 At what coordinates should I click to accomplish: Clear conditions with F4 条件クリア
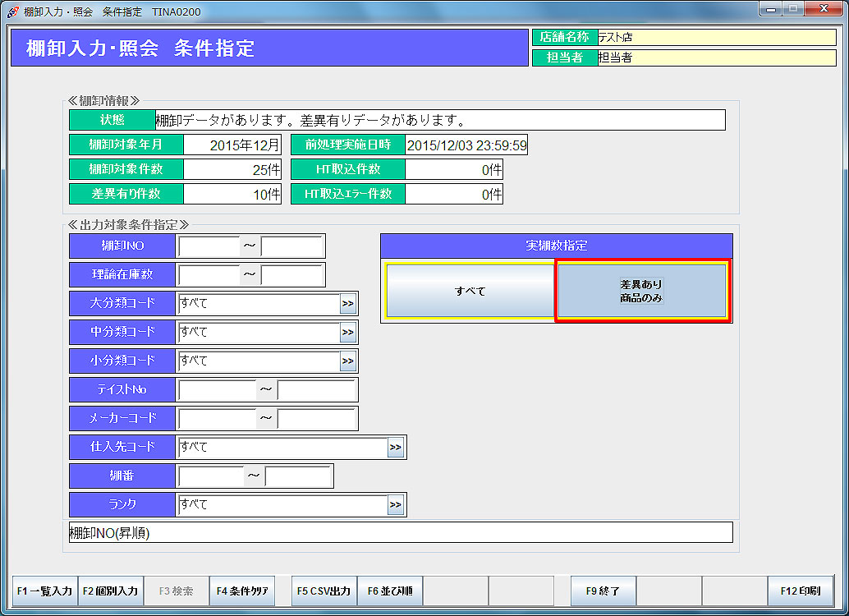242,591
